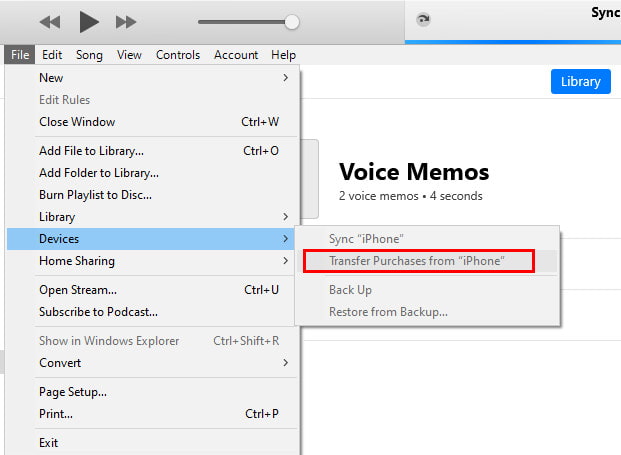The image size is (621, 455).
Task: Expand the Home Sharing submenu
Action: click(x=152, y=261)
